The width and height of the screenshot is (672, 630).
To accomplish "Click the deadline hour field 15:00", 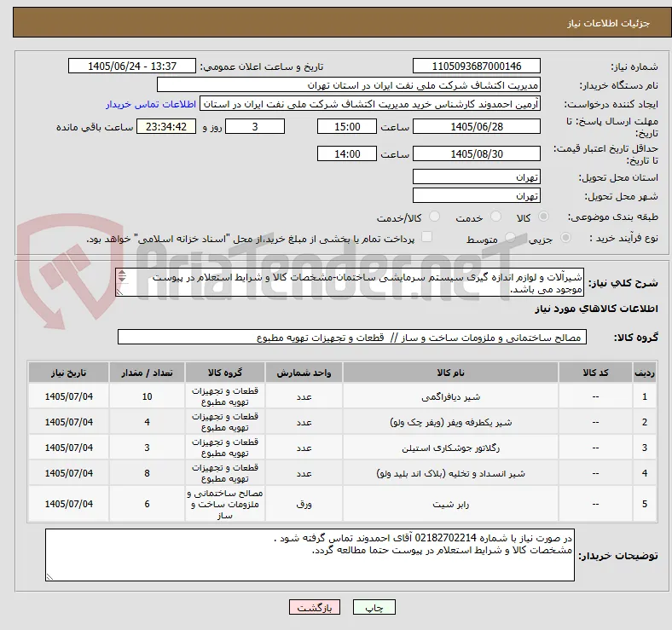I will click(x=347, y=126).
